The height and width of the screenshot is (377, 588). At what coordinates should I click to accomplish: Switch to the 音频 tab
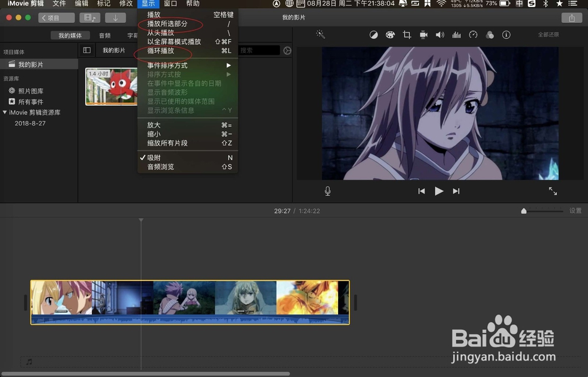[105, 35]
